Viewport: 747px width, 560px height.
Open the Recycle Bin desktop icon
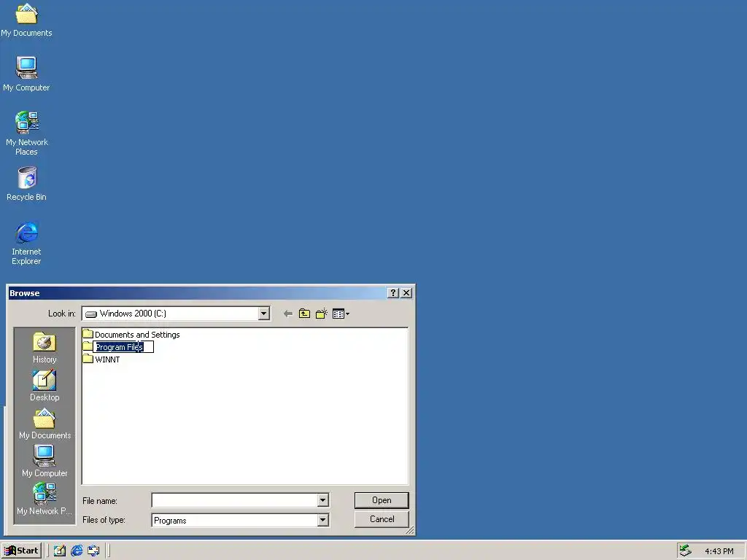click(27, 183)
